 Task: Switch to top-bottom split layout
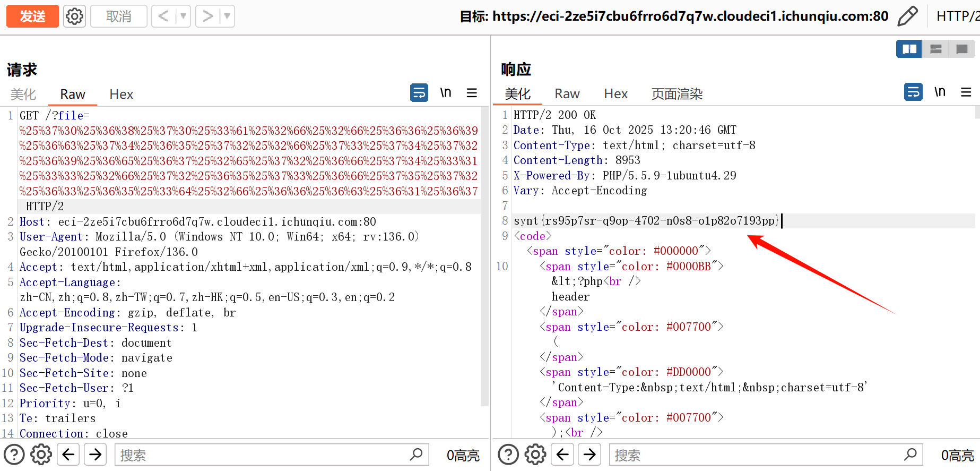point(935,49)
